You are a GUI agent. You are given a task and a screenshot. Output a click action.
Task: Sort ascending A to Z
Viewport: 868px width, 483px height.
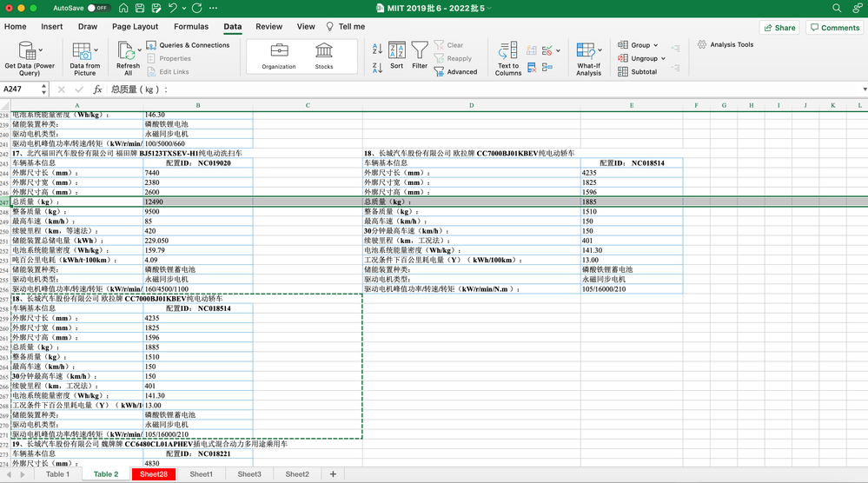click(378, 49)
